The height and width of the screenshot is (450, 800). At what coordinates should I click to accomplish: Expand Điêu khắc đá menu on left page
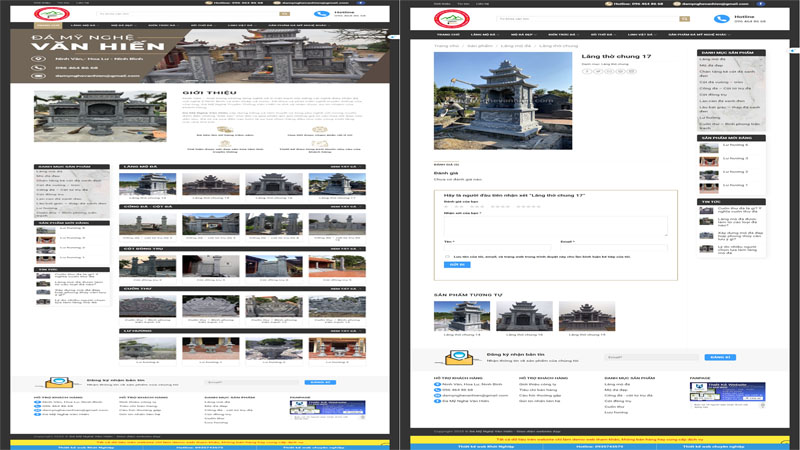(x=163, y=25)
